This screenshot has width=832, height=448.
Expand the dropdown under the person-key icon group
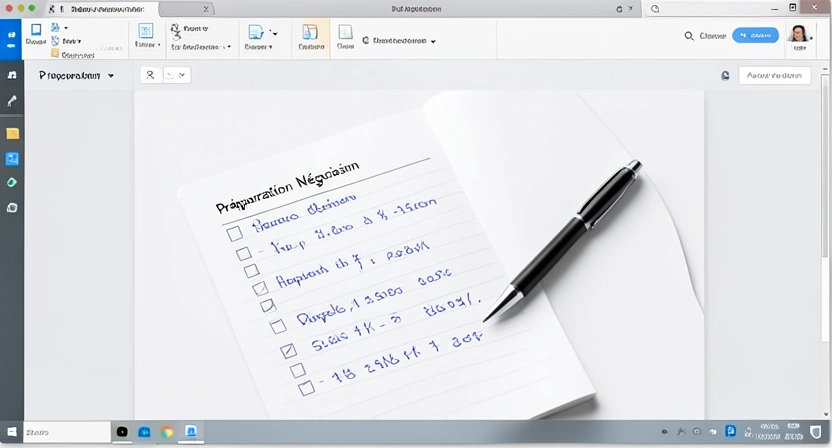click(x=229, y=47)
